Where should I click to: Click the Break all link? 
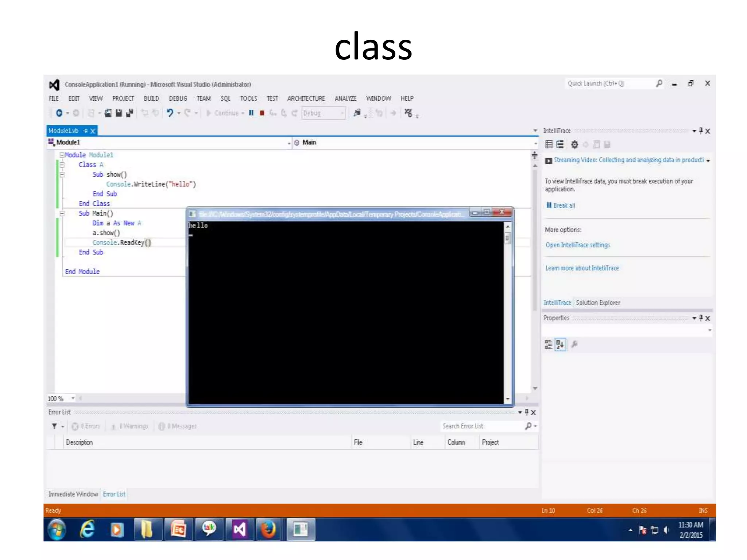pos(564,206)
